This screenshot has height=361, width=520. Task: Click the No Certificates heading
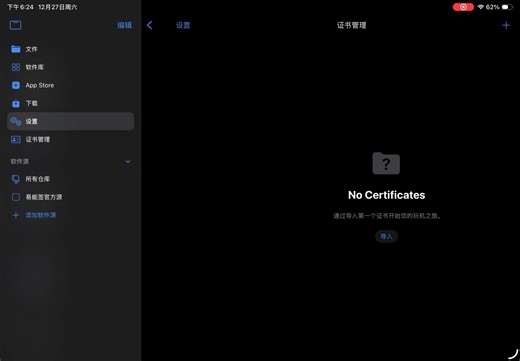387,195
